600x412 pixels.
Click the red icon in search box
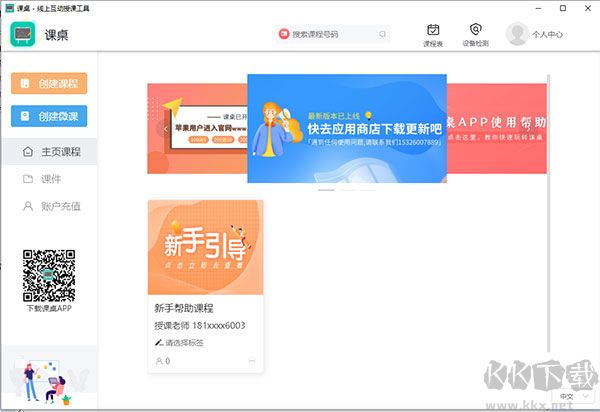[284, 34]
